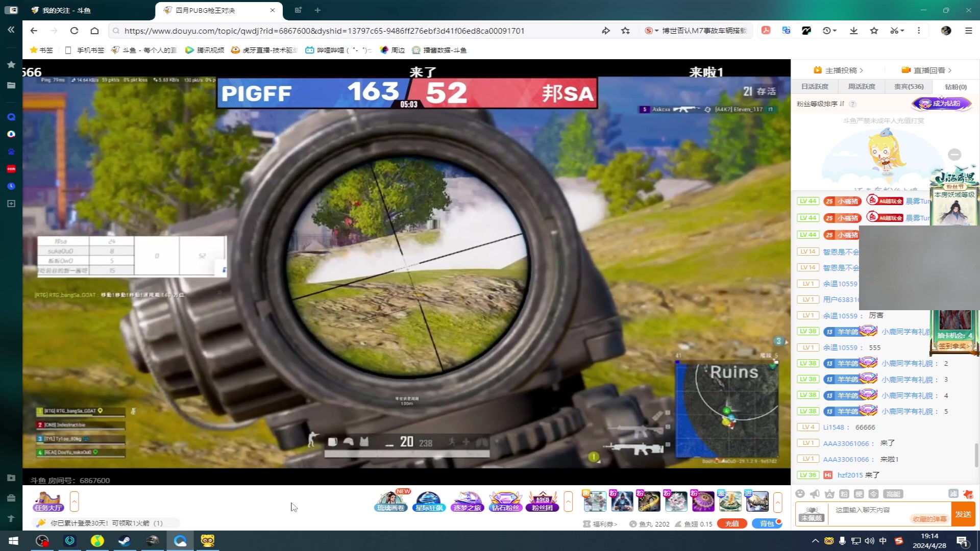This screenshot has height=551, width=980.
Task: Click the megaphone broadcast icon in chat
Action: click(x=815, y=494)
